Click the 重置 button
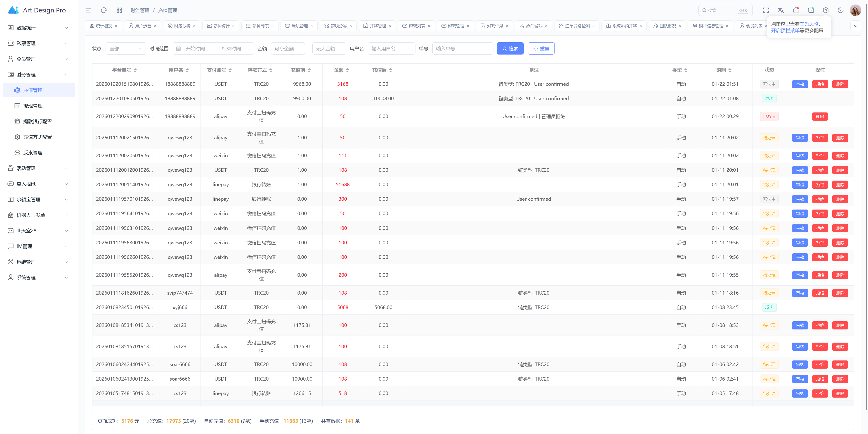Screen dimensions: 868x434 click(x=541, y=49)
